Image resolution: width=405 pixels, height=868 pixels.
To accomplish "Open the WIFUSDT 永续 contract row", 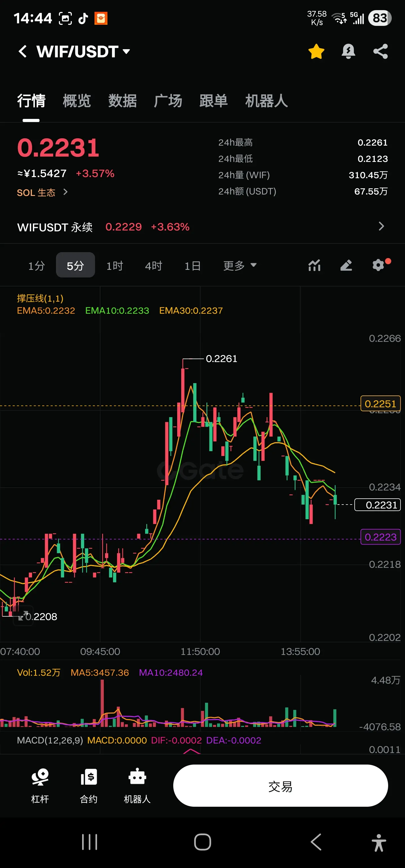I will (x=202, y=227).
